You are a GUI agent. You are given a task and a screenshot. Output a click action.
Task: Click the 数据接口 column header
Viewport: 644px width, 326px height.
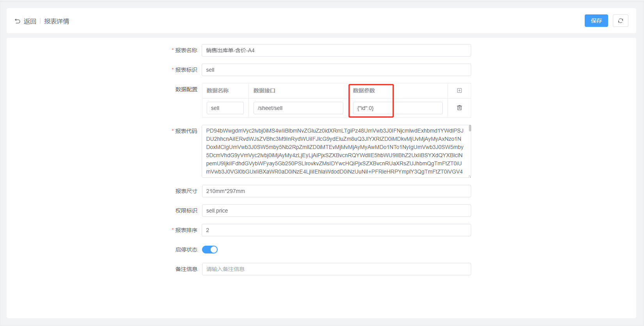[264, 90]
